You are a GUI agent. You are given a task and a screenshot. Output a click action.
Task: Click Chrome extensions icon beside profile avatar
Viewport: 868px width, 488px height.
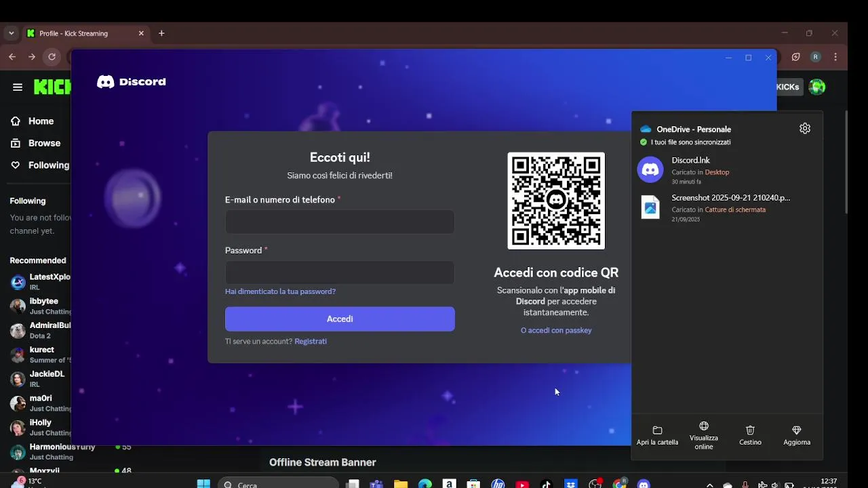click(796, 57)
